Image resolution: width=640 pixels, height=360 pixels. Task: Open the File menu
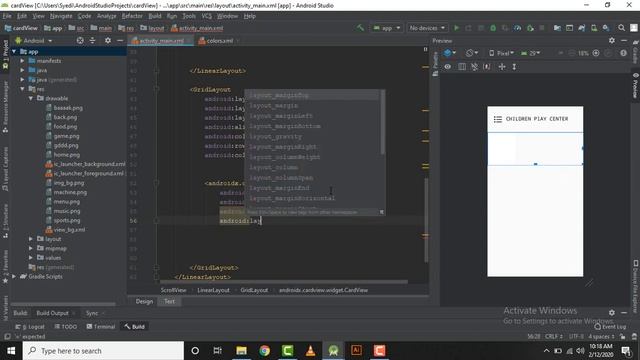[7, 16]
